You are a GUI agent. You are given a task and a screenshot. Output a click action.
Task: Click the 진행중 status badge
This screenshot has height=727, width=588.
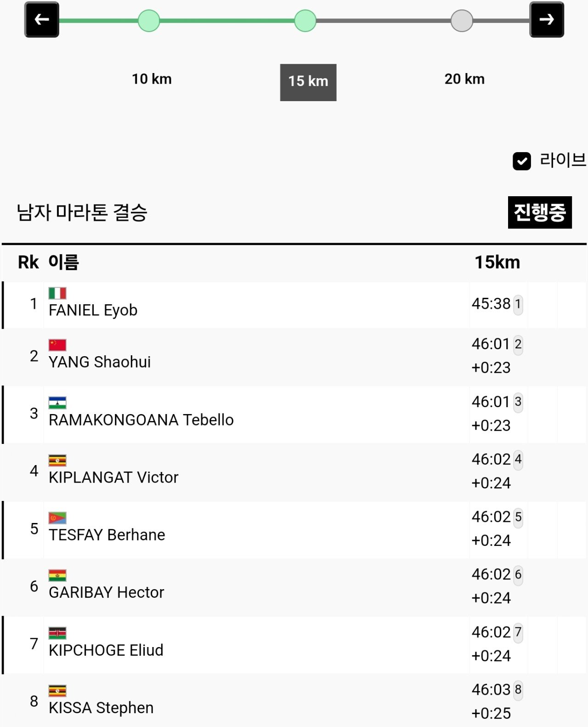point(540,212)
